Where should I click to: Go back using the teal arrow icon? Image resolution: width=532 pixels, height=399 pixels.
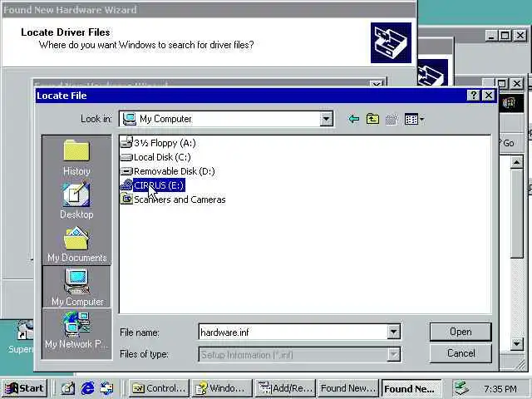(x=354, y=119)
